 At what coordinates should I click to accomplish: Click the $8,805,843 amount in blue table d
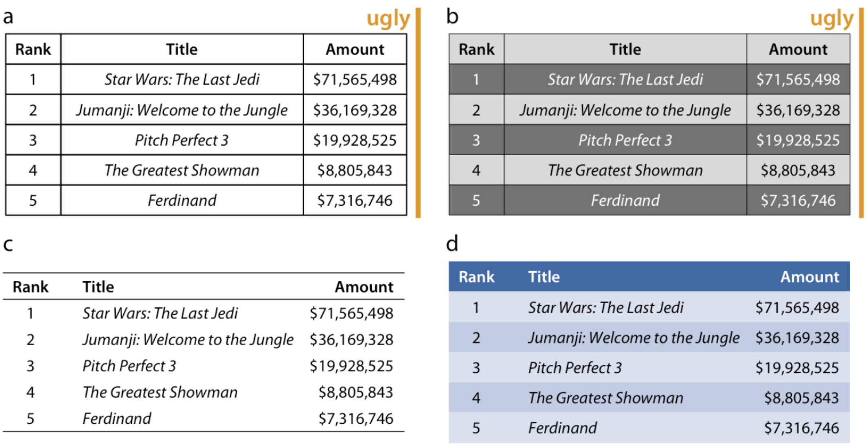[801, 398]
